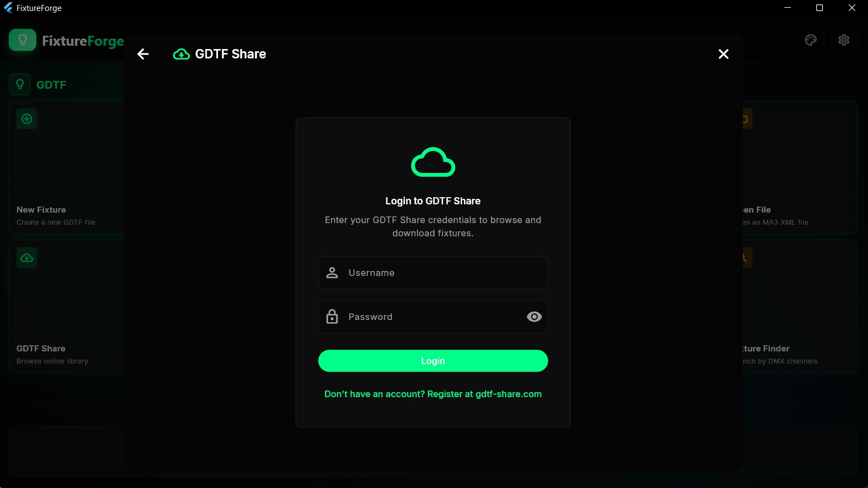Click the Flutter app icon in title bar
Screen dimensions: 868x488
tap(8, 8)
